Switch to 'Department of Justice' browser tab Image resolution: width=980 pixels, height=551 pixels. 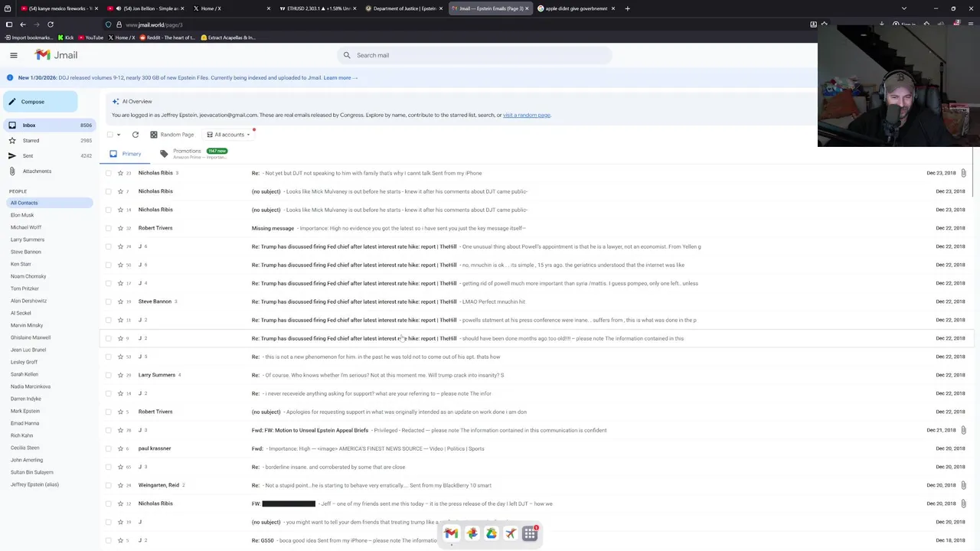point(405,8)
